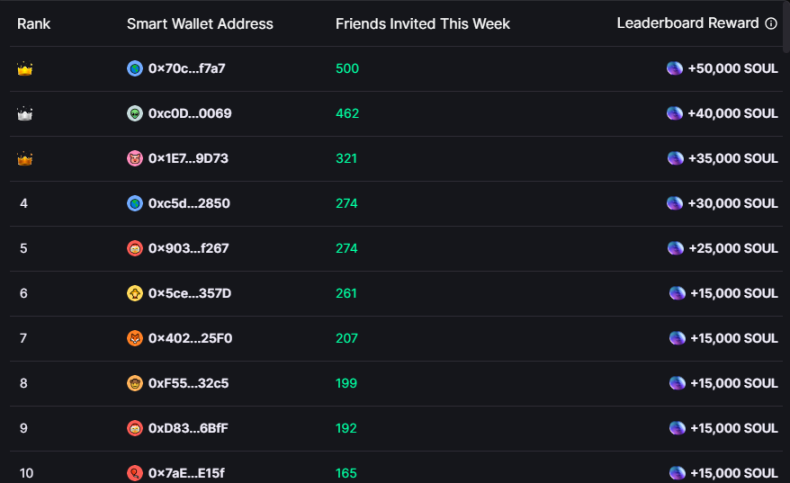Click the gold crown rank one icon

point(25,69)
